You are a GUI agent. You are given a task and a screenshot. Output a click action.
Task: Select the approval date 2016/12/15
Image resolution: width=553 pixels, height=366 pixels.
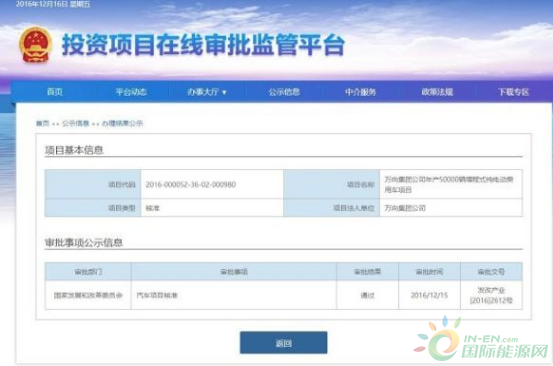(x=429, y=295)
